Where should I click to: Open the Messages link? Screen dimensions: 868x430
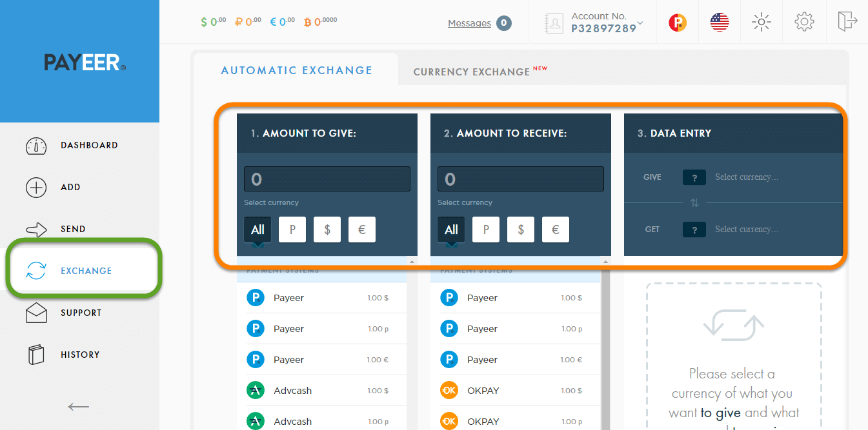tap(468, 23)
